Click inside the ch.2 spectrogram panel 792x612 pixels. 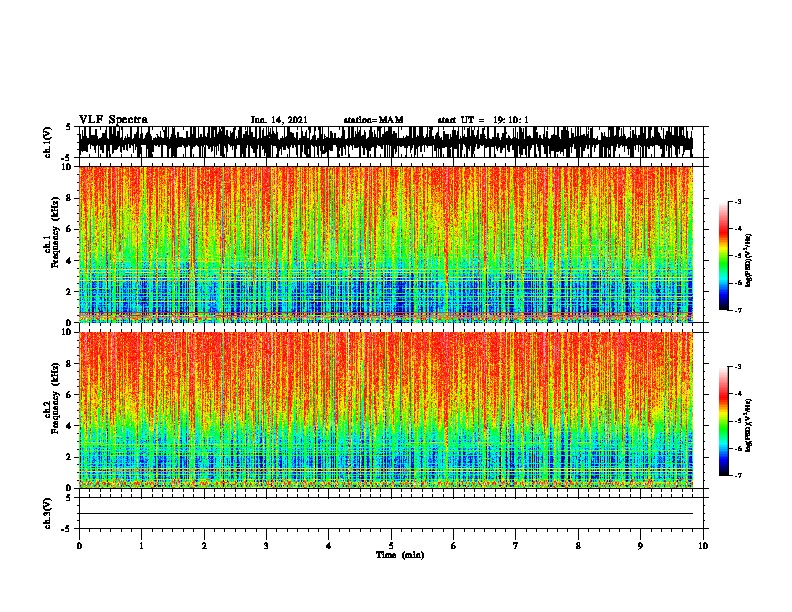click(386, 410)
